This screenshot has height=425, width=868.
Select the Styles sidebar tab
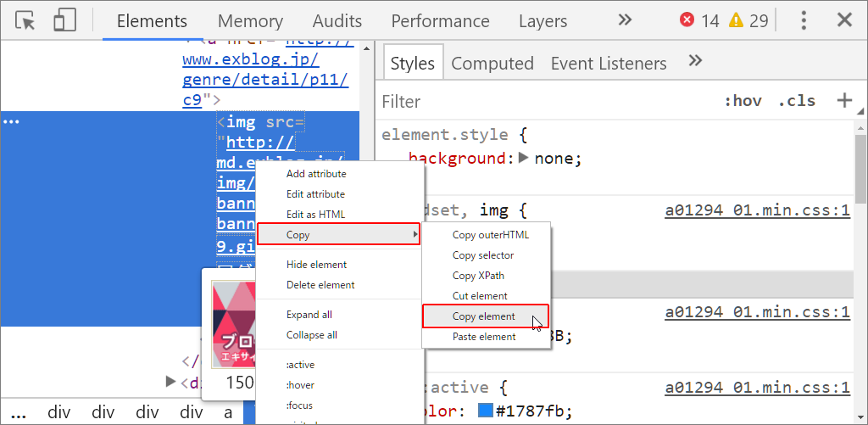point(413,63)
